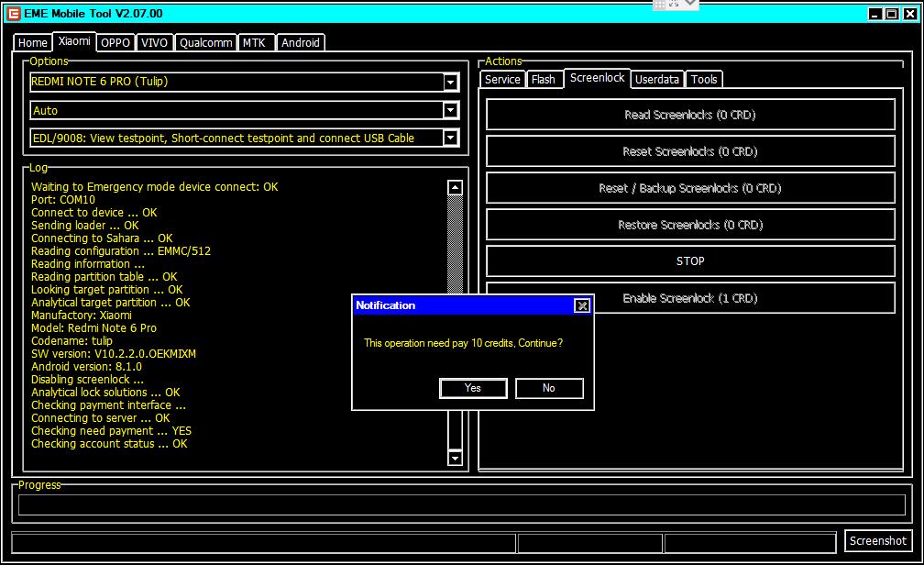Click 'Connecting to Sahara ... OK' log line

pos(102,238)
